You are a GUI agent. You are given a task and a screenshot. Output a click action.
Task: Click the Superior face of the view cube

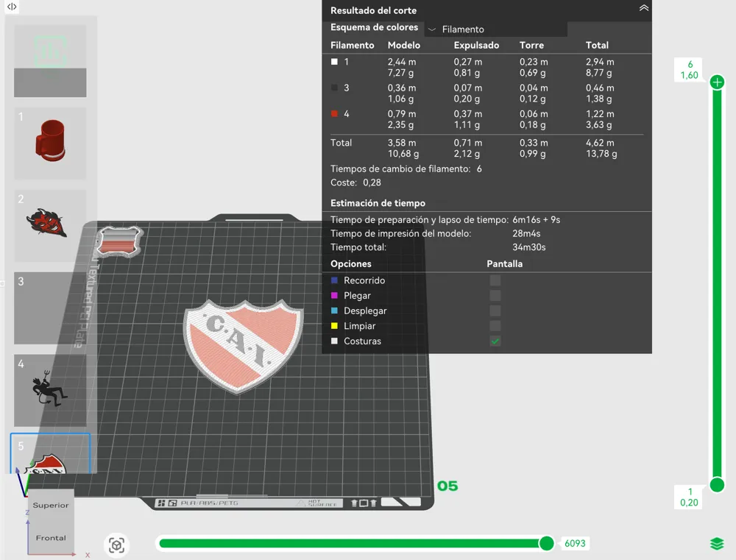coord(51,505)
